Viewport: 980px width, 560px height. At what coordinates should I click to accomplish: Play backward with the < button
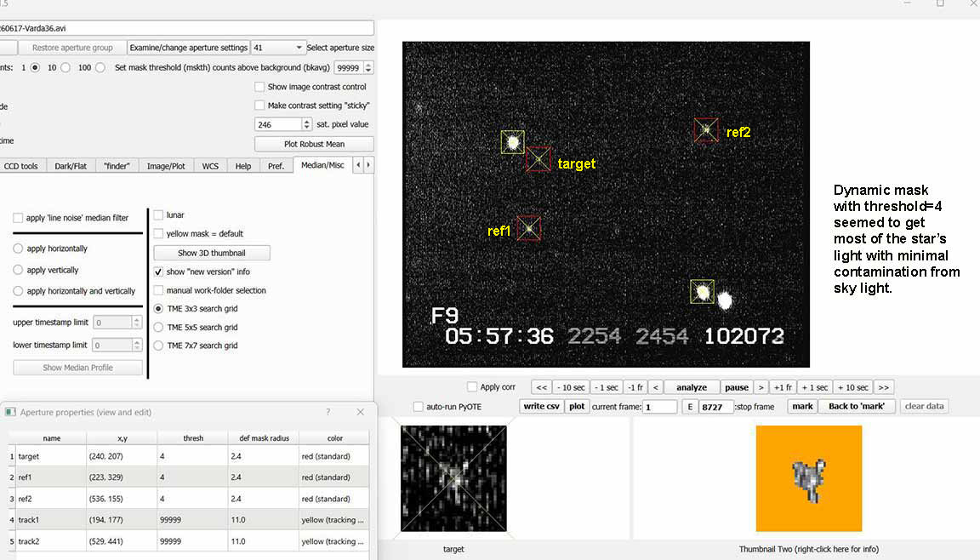point(656,387)
